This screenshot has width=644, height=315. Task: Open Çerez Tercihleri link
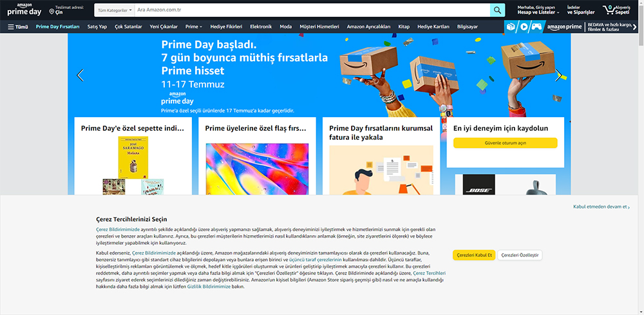click(429, 272)
